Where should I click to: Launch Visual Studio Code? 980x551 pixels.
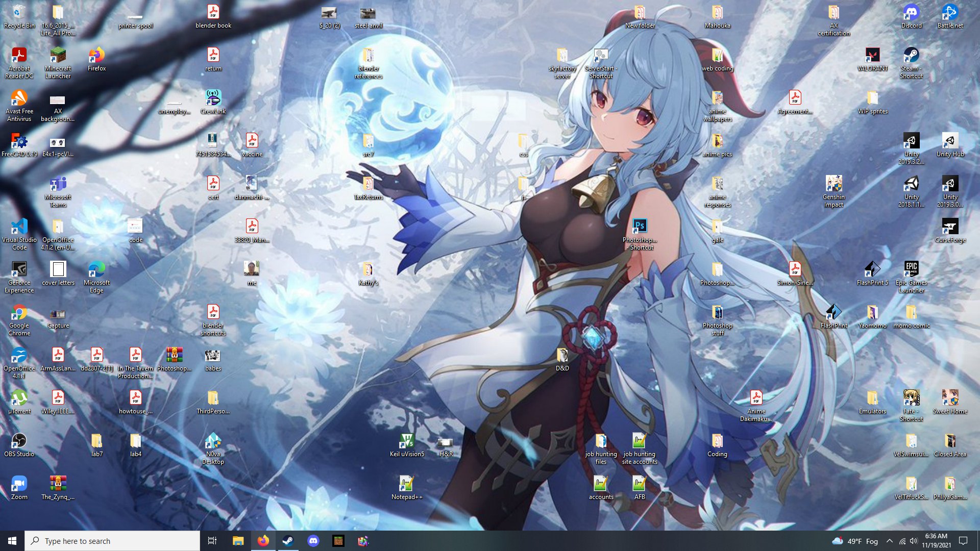tap(19, 234)
